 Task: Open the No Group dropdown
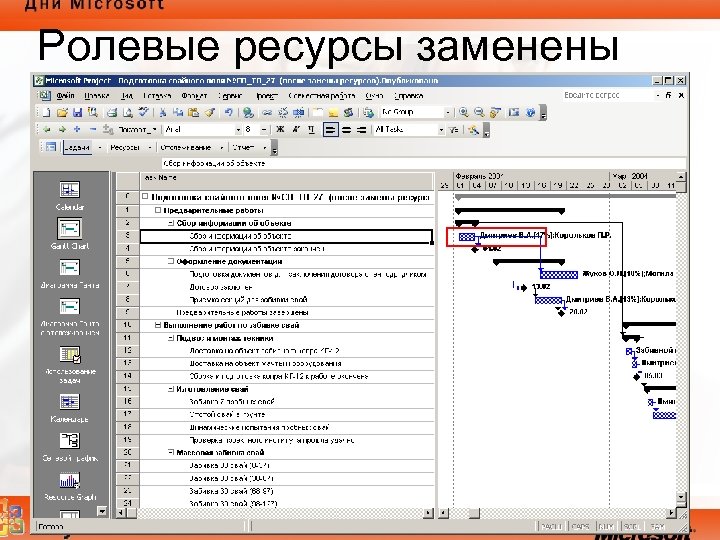447,112
